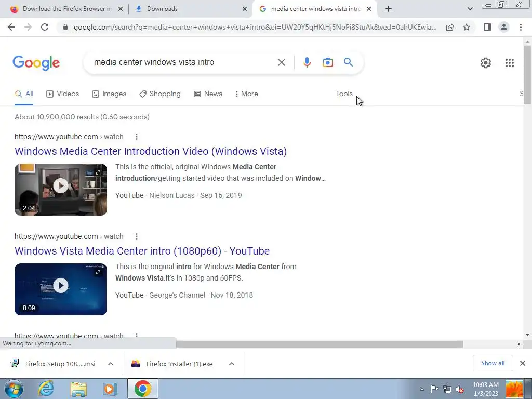Click the address bar URL
This screenshot has width=532, height=399.
tap(255, 27)
